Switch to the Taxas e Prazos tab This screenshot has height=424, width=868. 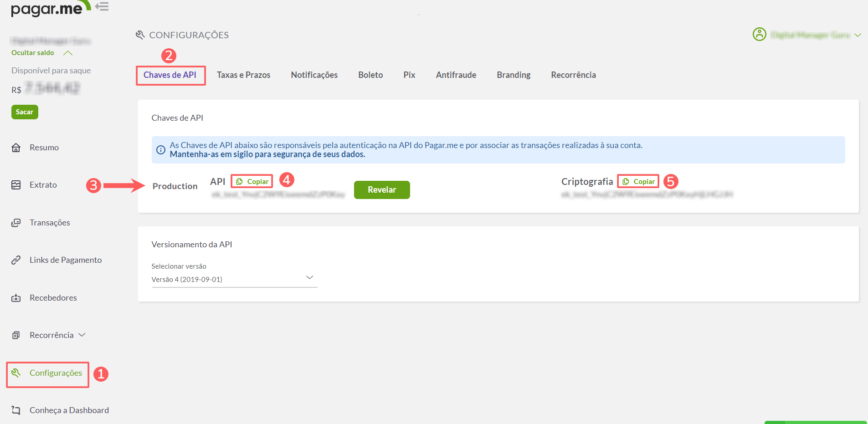click(243, 75)
